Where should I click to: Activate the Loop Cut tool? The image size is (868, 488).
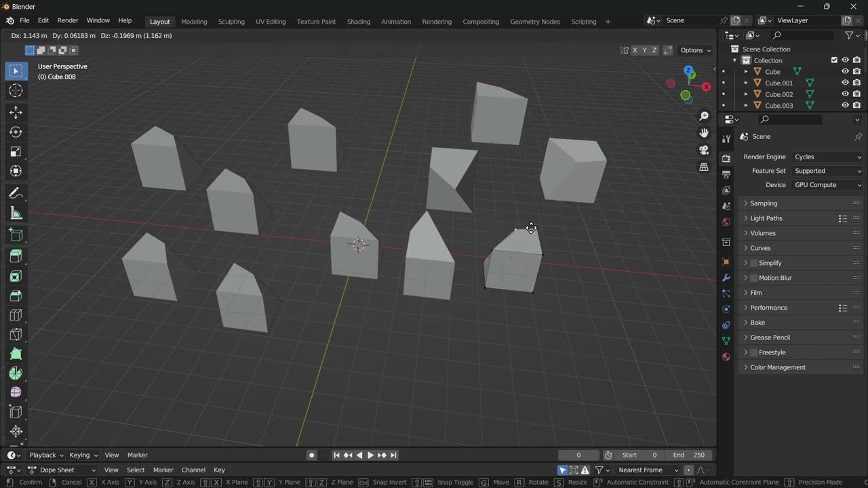[16, 315]
